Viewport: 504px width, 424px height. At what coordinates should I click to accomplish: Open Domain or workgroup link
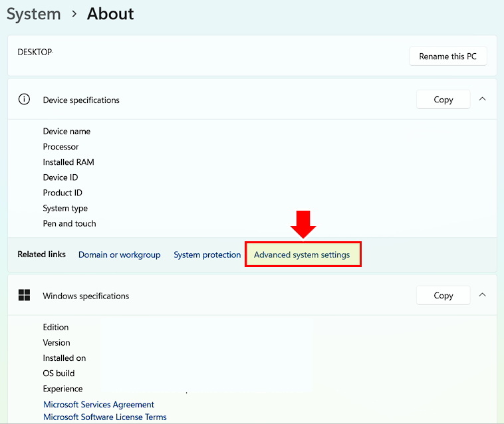[119, 255]
